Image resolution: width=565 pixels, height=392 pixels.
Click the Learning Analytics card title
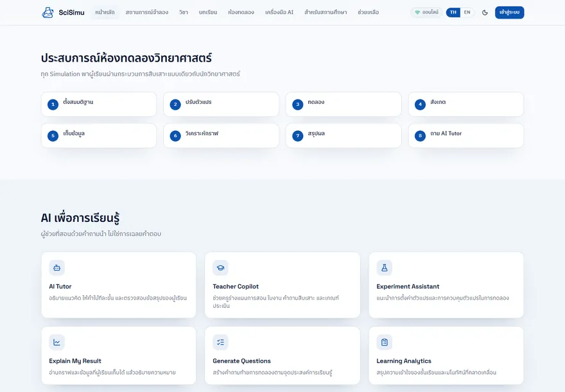[404, 361]
